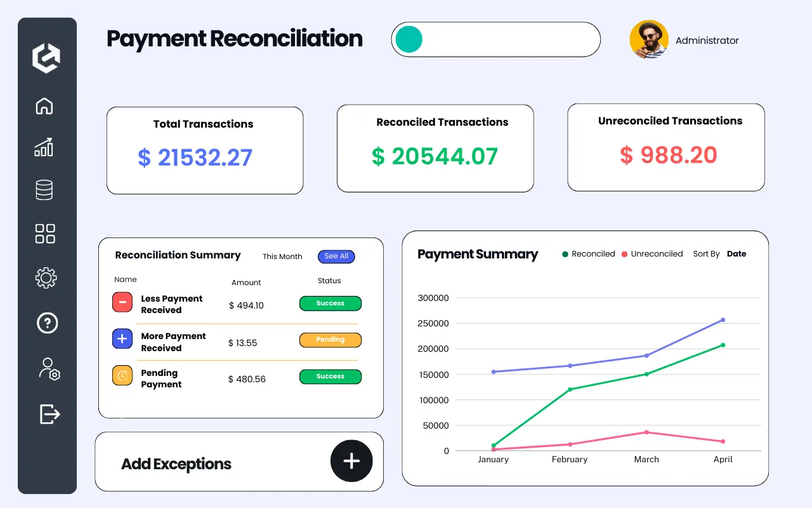Image resolution: width=812 pixels, height=508 pixels.
Task: Click the See All button
Action: [x=336, y=256]
